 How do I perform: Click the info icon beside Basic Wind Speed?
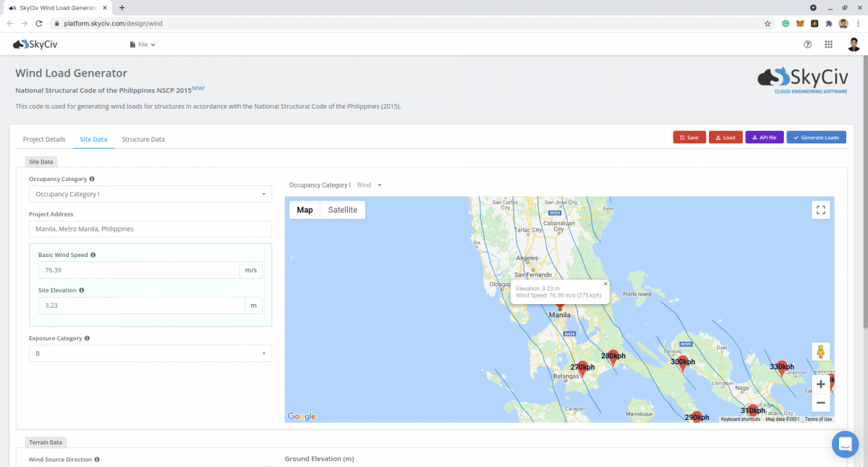click(93, 256)
